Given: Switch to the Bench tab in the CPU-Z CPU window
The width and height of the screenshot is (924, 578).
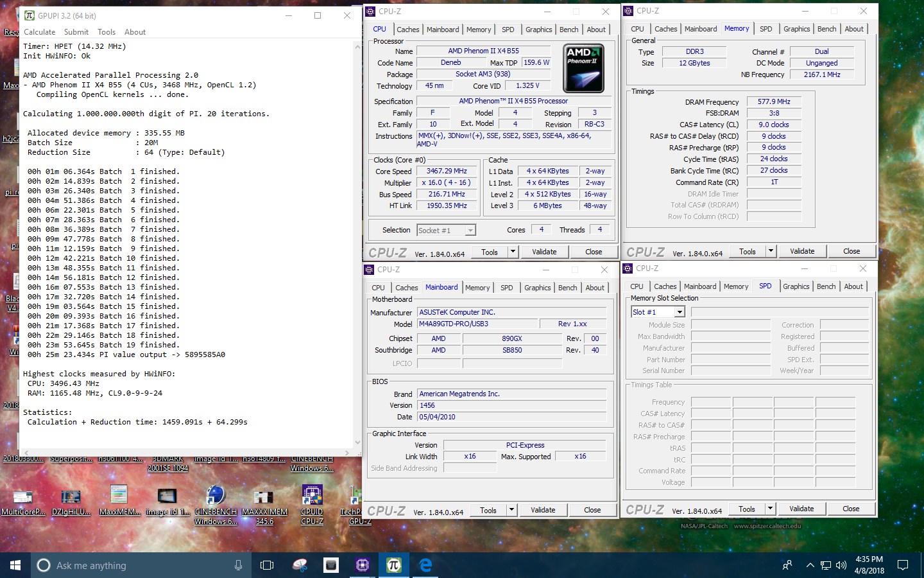Looking at the screenshot, I should pos(569,30).
